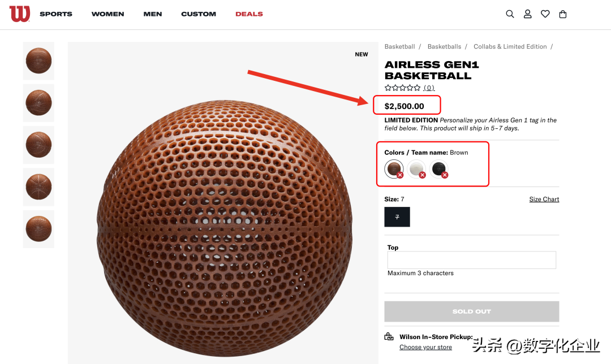Viewport: 611px width, 364px height.
Task: Click the Choose your store link
Action: tap(425, 347)
